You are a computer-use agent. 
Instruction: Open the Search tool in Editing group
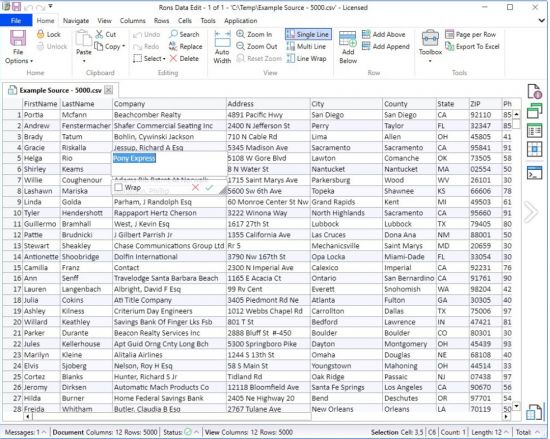[x=184, y=34]
